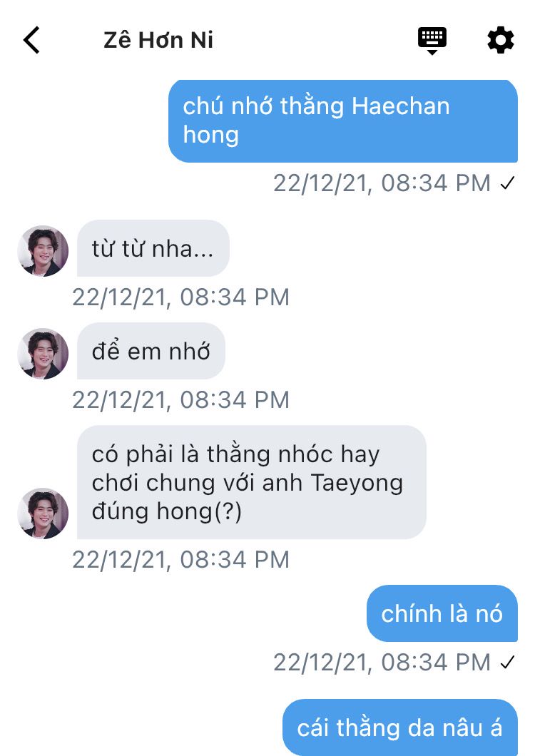The image size is (535, 756).
Task: Select the 'để em nhớ' message bubble
Action: tap(151, 351)
